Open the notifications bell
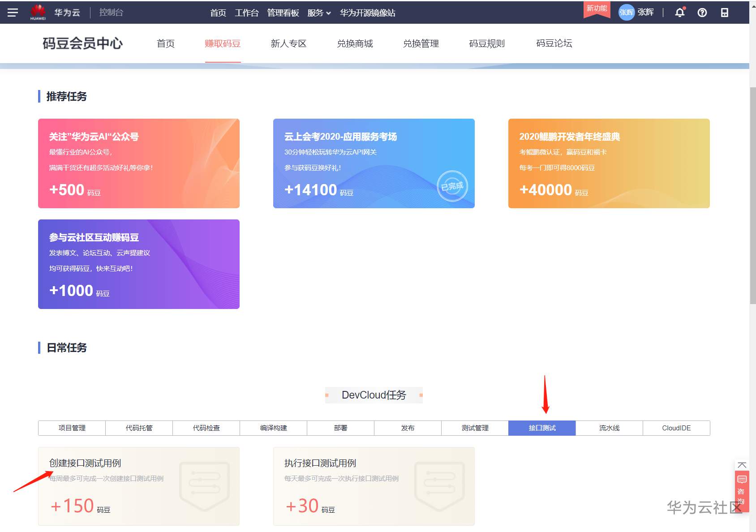756x532 pixels. tap(680, 13)
